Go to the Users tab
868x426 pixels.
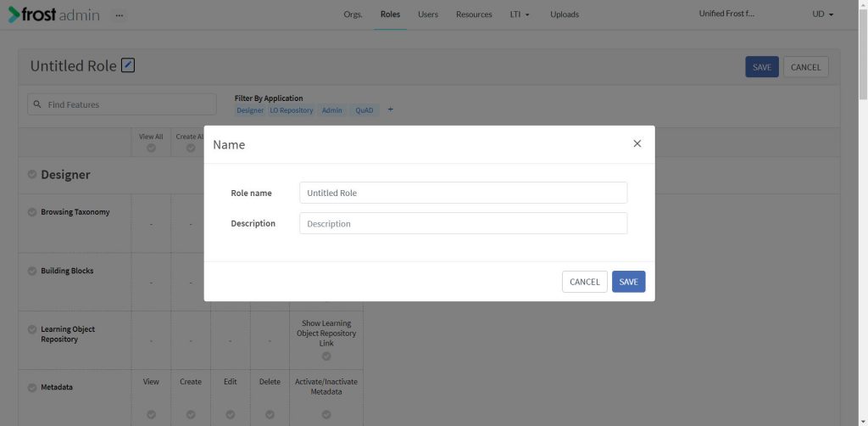pyautogui.click(x=428, y=14)
